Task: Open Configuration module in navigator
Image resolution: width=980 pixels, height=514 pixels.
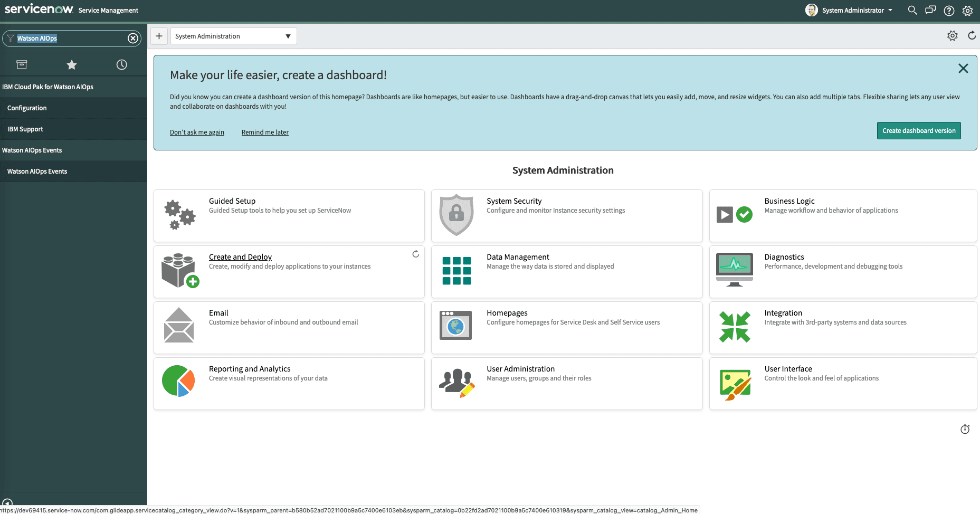Action: pyautogui.click(x=27, y=108)
